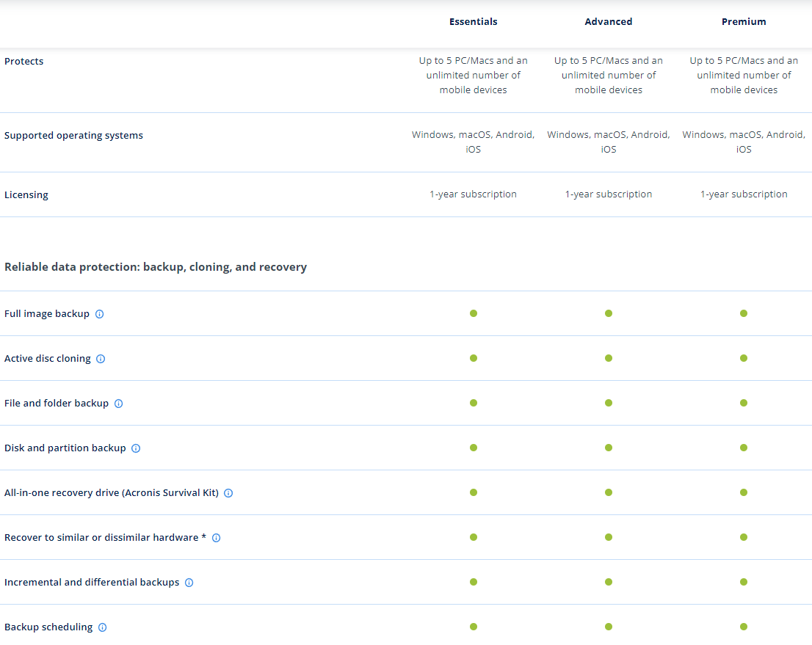This screenshot has width=812, height=645.
Task: Show info for Recover to dissimilar hardware
Action: click(x=217, y=538)
